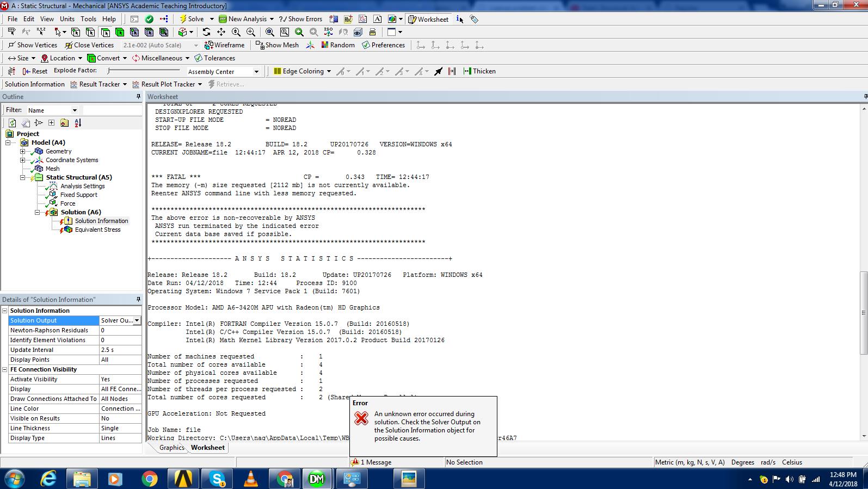Toggle Thicken edge display

479,71
